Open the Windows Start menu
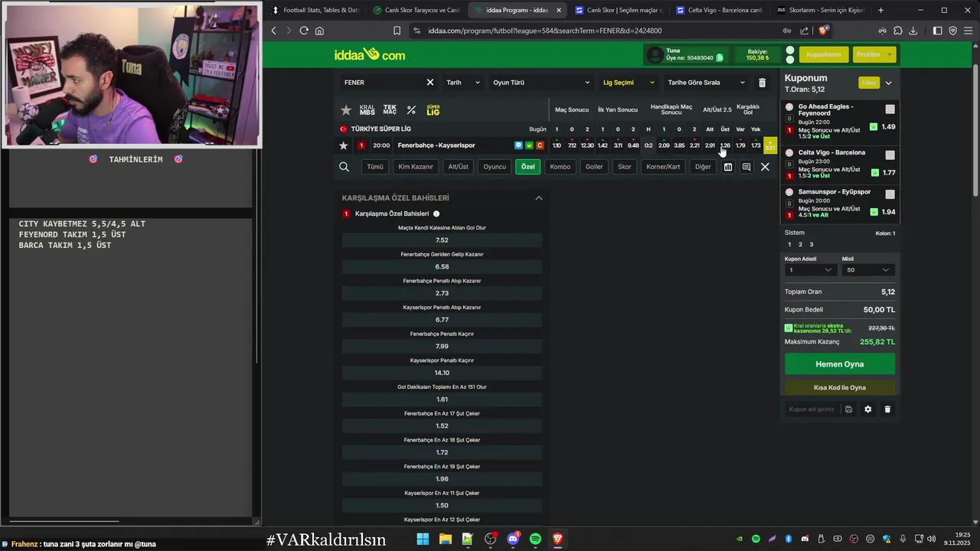The width and height of the screenshot is (980, 551). pos(423,540)
